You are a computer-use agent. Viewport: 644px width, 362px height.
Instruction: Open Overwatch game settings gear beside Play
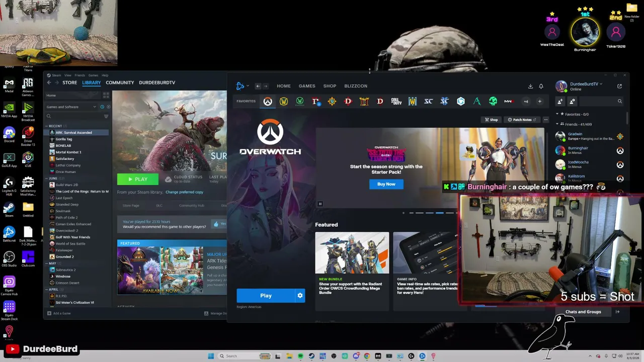tap(300, 296)
